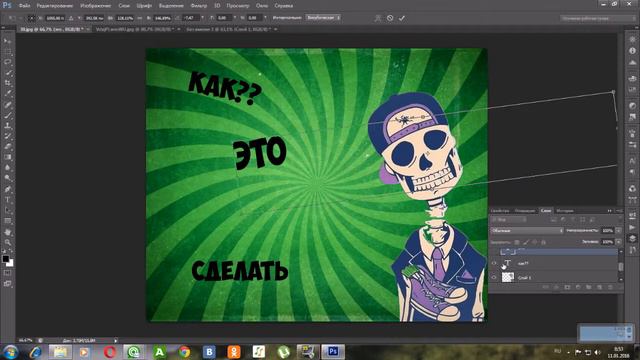This screenshot has width=640, height=360.
Task: Click the Layers panel vertical scrollbar
Action: point(621,267)
